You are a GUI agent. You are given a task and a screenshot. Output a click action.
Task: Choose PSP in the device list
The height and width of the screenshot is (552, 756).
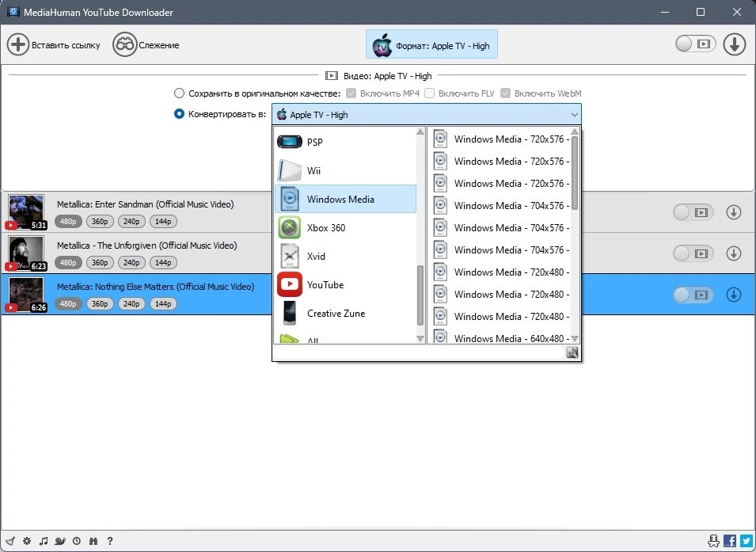(x=345, y=142)
